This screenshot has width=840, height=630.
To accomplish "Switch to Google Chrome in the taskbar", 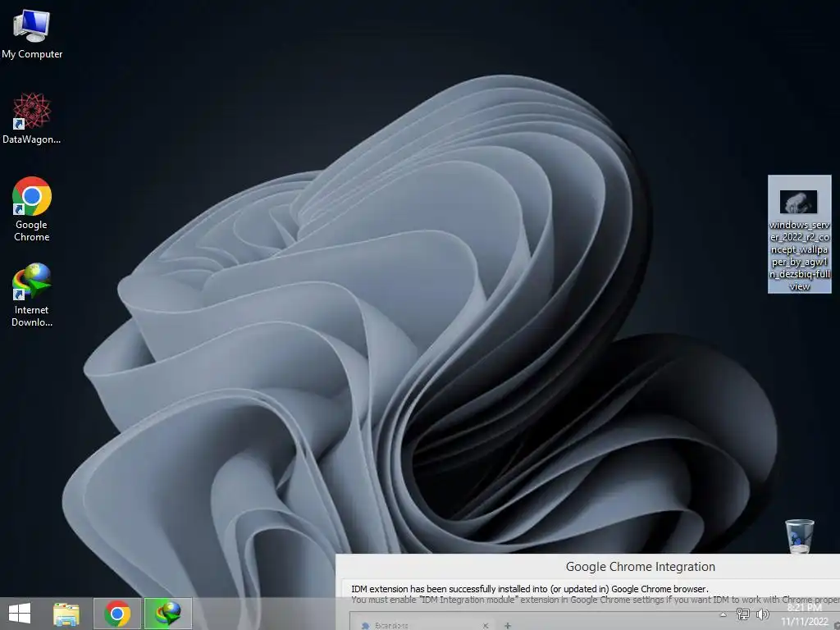I will (x=117, y=614).
